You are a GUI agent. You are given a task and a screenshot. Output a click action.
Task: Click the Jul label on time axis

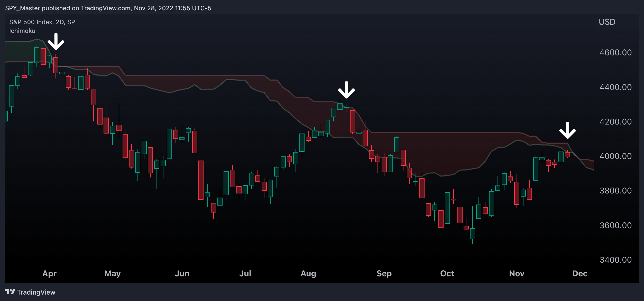point(245,273)
